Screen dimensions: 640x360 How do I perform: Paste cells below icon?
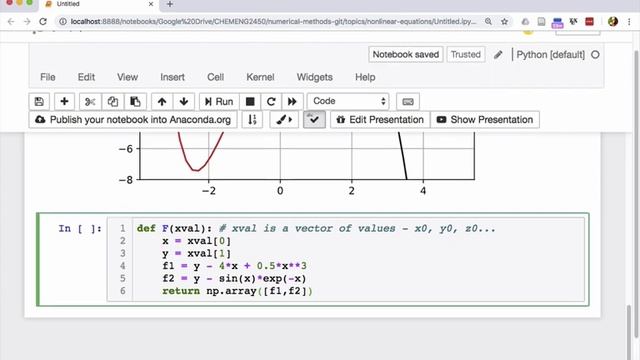[135, 102]
